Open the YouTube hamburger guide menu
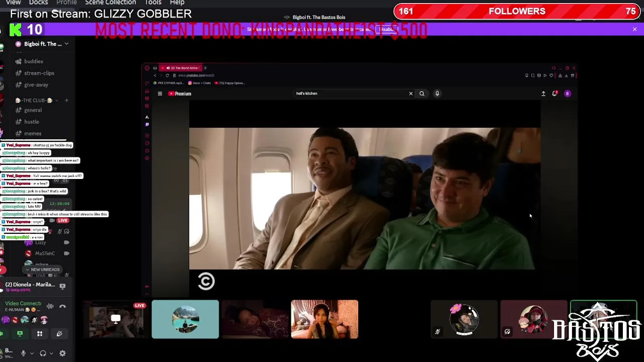Screen dimensions: 644x362 160,94
